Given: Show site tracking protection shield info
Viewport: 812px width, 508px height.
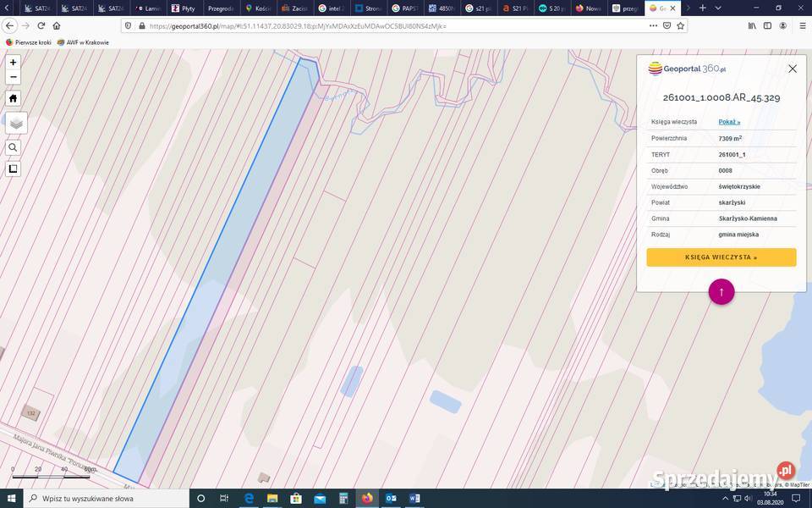Looking at the screenshot, I should pos(129,25).
